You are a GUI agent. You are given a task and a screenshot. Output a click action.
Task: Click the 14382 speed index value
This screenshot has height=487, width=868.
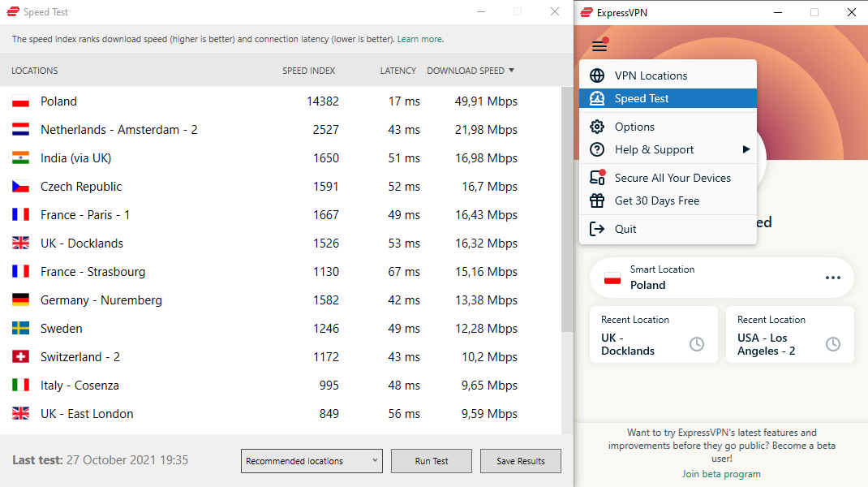click(323, 101)
